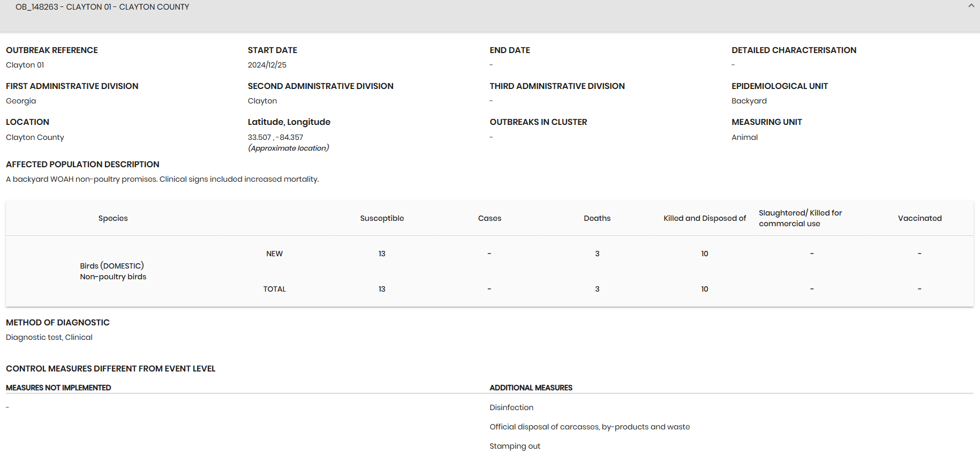The width and height of the screenshot is (980, 468).
Task: Select the Susceptible column header
Action: pyautogui.click(x=382, y=218)
